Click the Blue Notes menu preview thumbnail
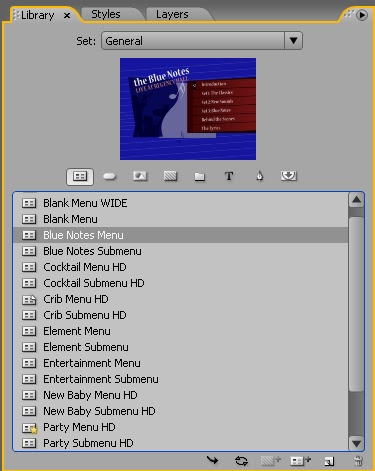Screen dimensions: 375x471 click(x=188, y=109)
